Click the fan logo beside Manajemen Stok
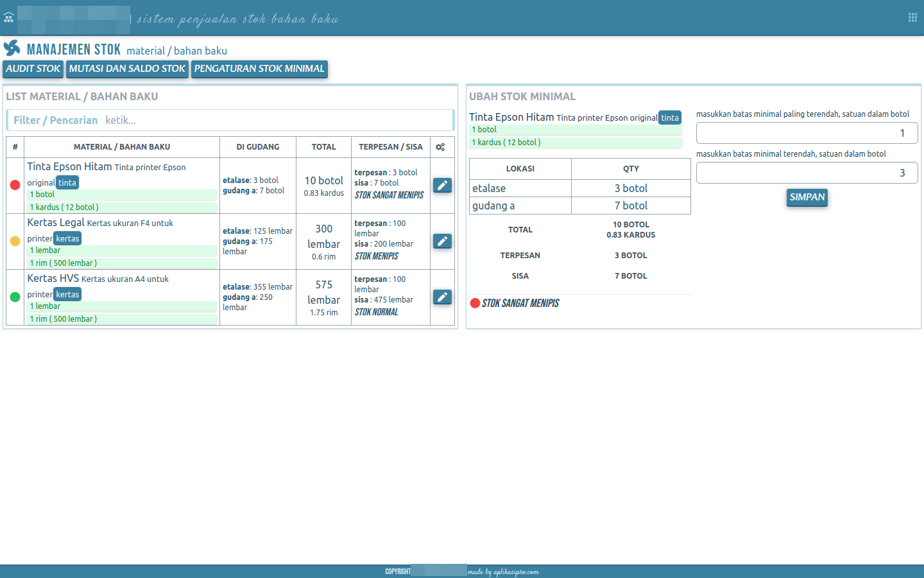The height and width of the screenshot is (578, 924). tap(12, 49)
